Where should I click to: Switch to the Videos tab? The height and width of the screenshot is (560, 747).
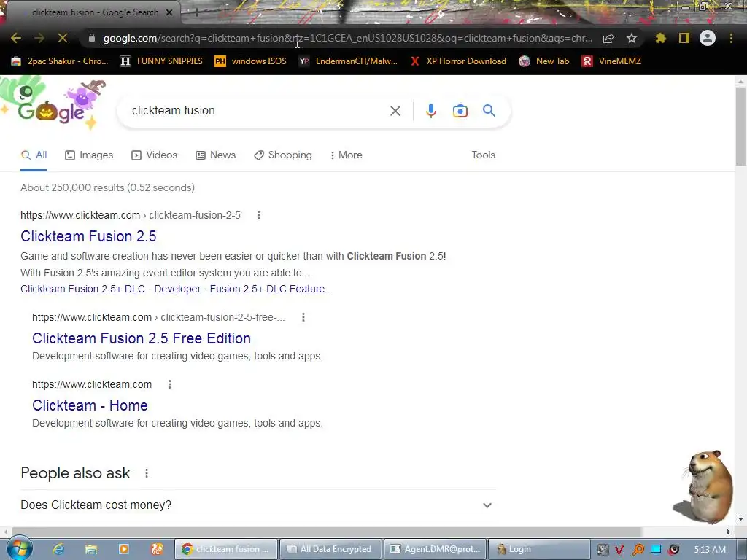tap(155, 155)
